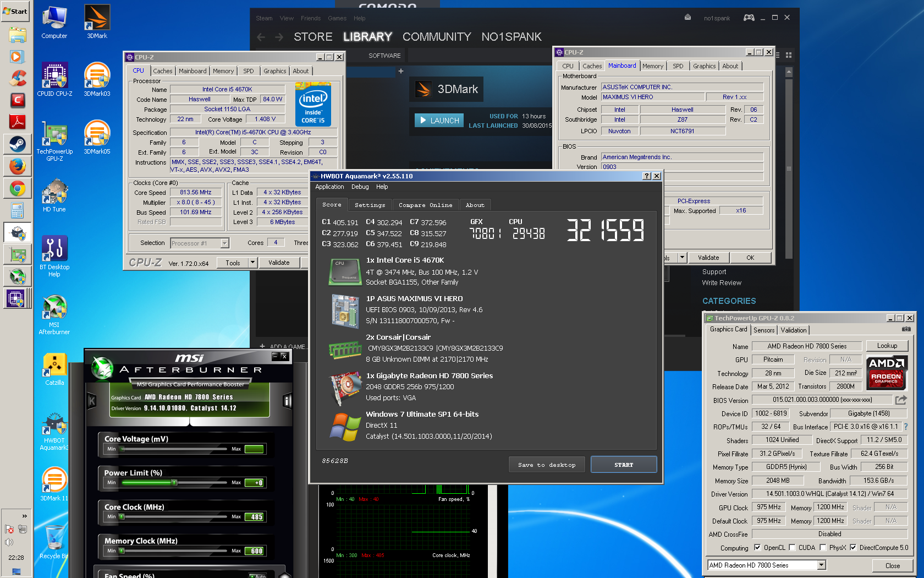Click the Firefox icon in the taskbar
The width and height of the screenshot is (924, 578).
[x=17, y=166]
